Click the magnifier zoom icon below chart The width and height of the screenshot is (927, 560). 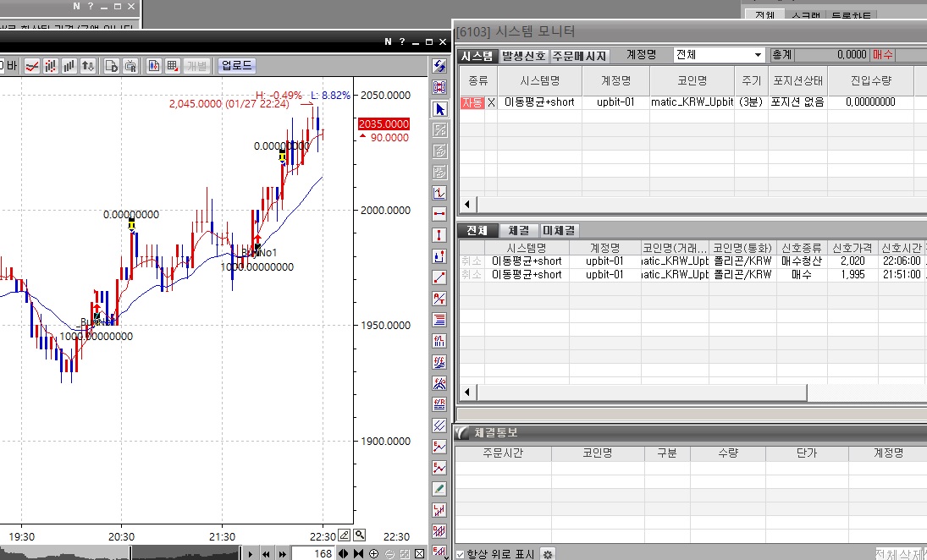360,535
